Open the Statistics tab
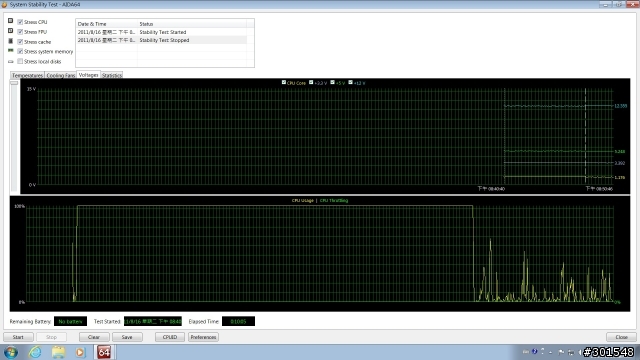Viewport: 640px width, 360px height. (x=112, y=76)
